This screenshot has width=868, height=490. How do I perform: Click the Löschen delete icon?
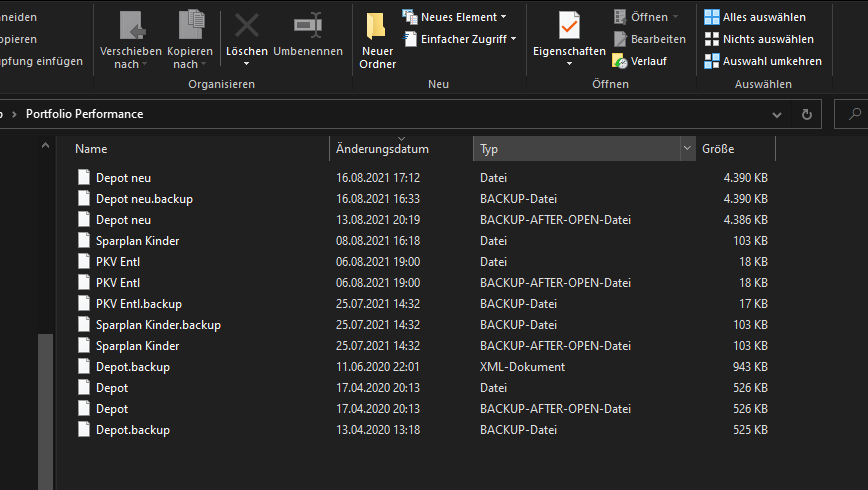tap(246, 26)
